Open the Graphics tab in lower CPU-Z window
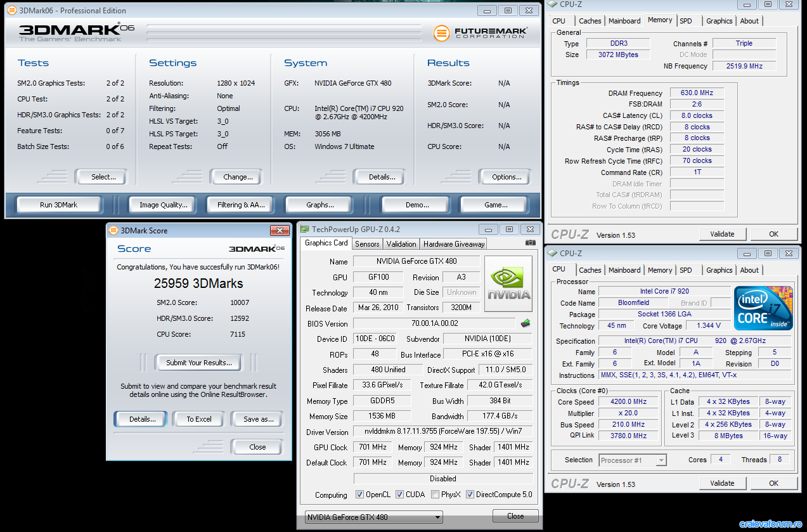This screenshot has width=807, height=532. (x=720, y=270)
